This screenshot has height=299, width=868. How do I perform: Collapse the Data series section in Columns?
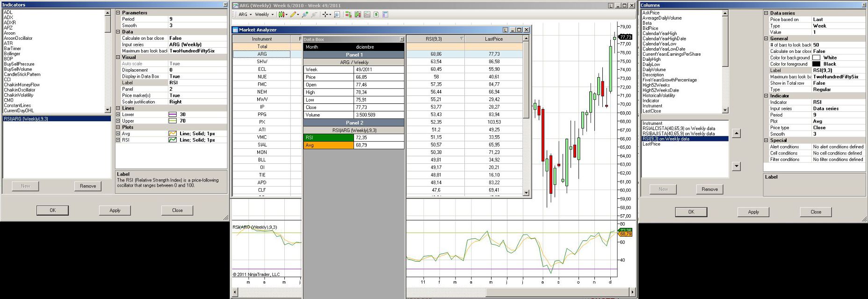(x=766, y=13)
